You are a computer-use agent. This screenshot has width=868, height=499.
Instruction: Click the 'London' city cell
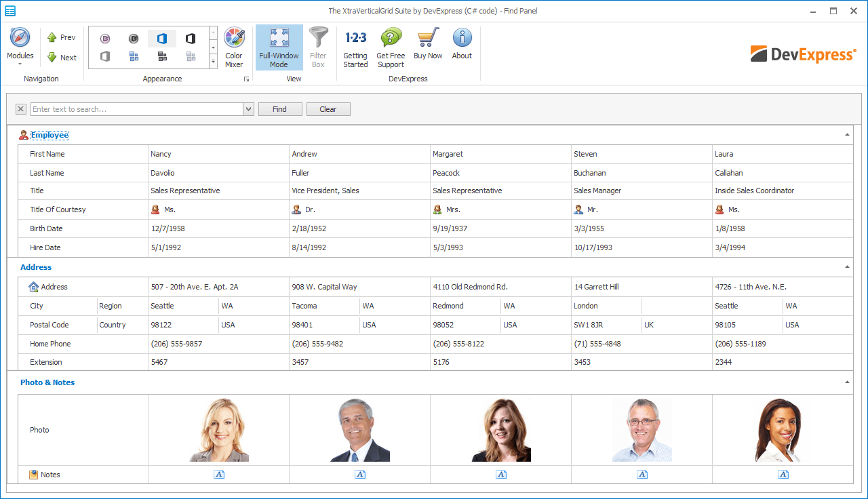[x=606, y=306]
